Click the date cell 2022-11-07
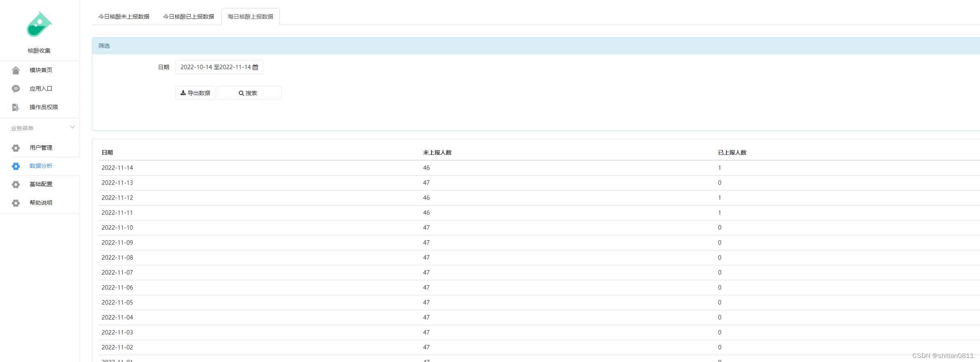Image resolution: width=980 pixels, height=362 pixels. pyautogui.click(x=117, y=273)
